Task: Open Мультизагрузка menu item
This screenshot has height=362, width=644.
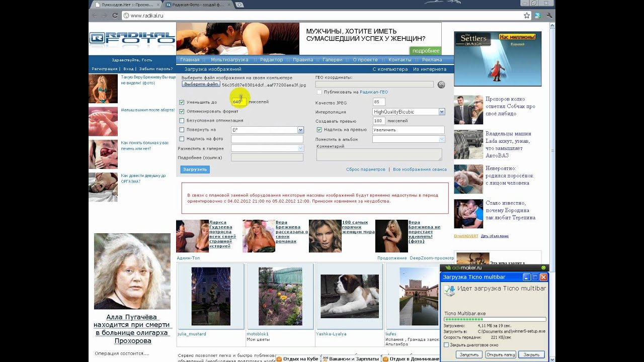Action: (229, 59)
